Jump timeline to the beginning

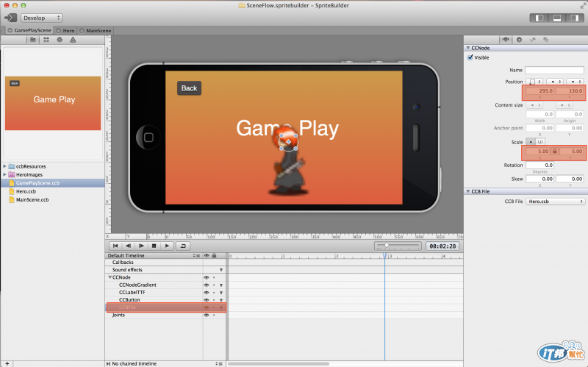[x=115, y=246]
